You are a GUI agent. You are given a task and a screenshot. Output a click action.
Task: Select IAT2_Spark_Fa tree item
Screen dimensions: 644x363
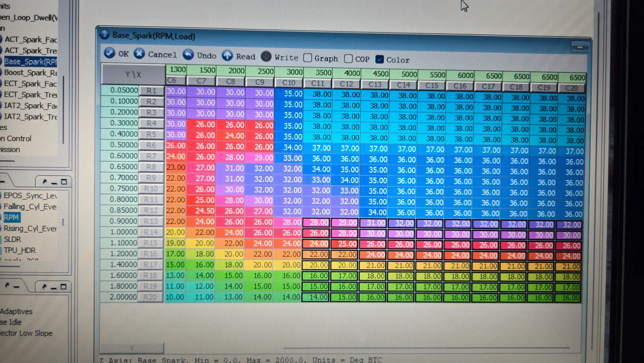[31, 106]
